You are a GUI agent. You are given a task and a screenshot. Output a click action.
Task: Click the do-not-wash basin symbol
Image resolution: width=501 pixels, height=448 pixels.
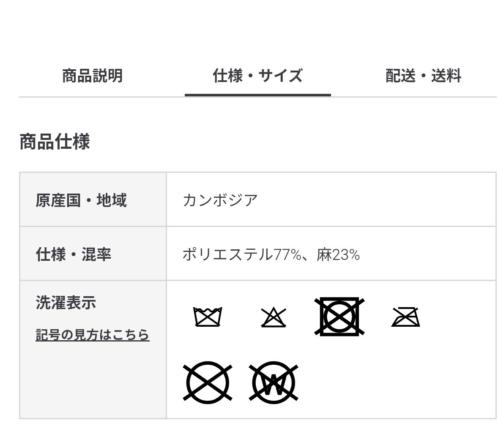208,317
